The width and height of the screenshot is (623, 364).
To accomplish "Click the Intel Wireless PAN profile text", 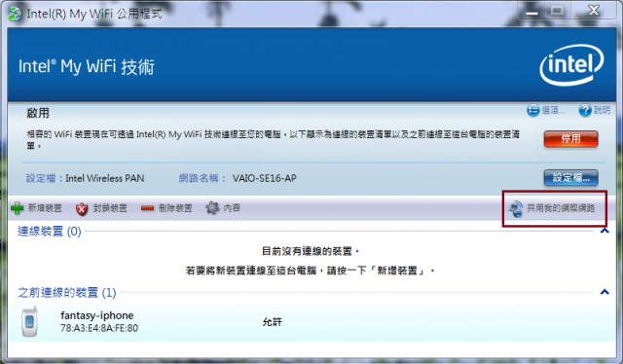I will point(104,178).
